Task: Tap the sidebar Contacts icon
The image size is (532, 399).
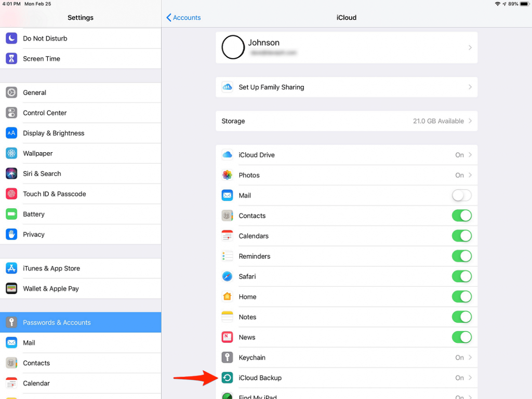Action: [x=11, y=363]
